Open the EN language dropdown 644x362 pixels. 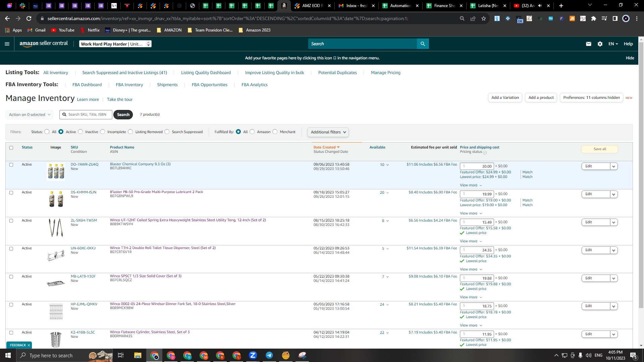point(613,44)
